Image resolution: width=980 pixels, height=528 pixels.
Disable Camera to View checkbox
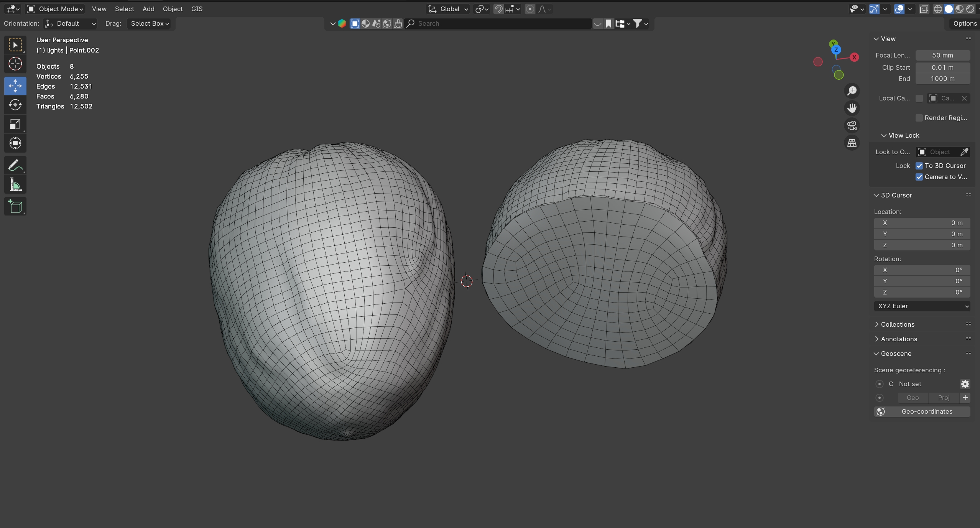pos(919,177)
